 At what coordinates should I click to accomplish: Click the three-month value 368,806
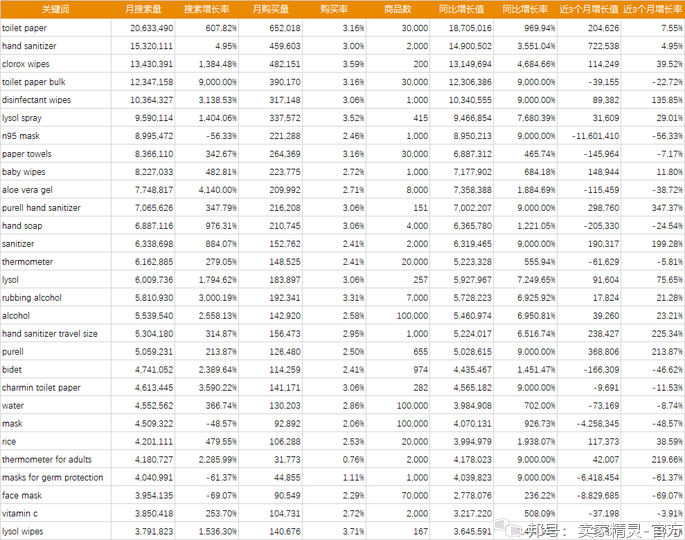click(x=603, y=352)
